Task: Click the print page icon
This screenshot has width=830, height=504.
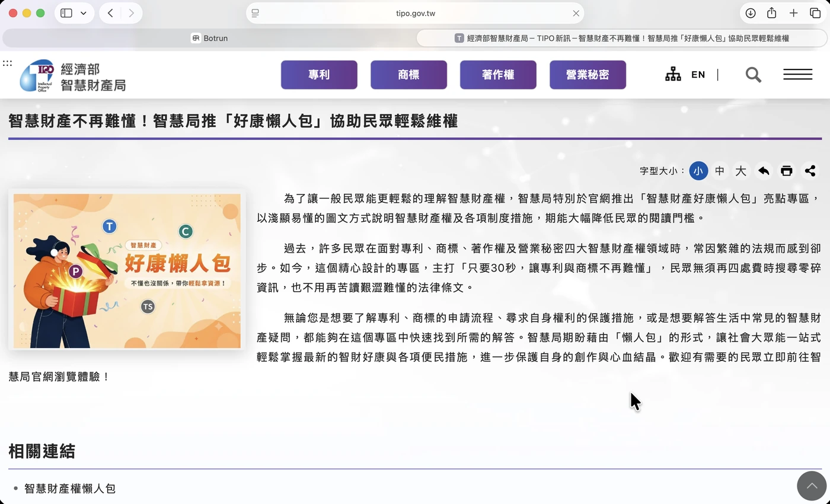Action: [787, 171]
